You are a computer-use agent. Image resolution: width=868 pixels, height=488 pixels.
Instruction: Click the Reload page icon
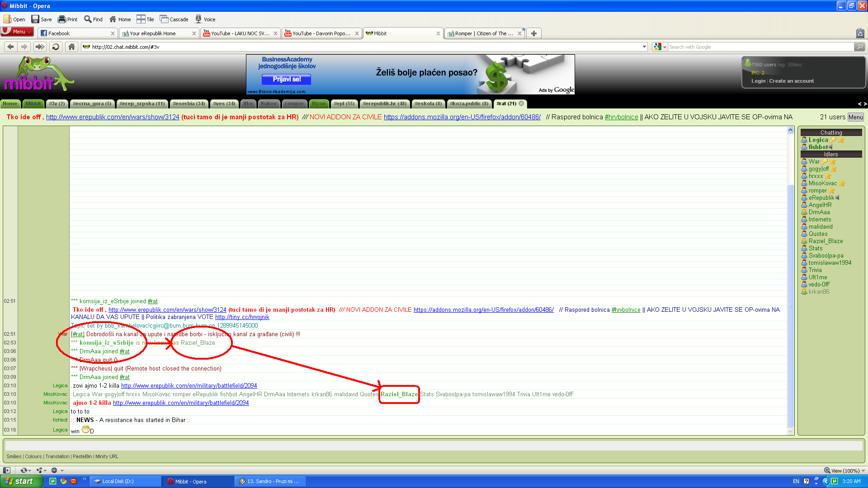click(x=55, y=47)
